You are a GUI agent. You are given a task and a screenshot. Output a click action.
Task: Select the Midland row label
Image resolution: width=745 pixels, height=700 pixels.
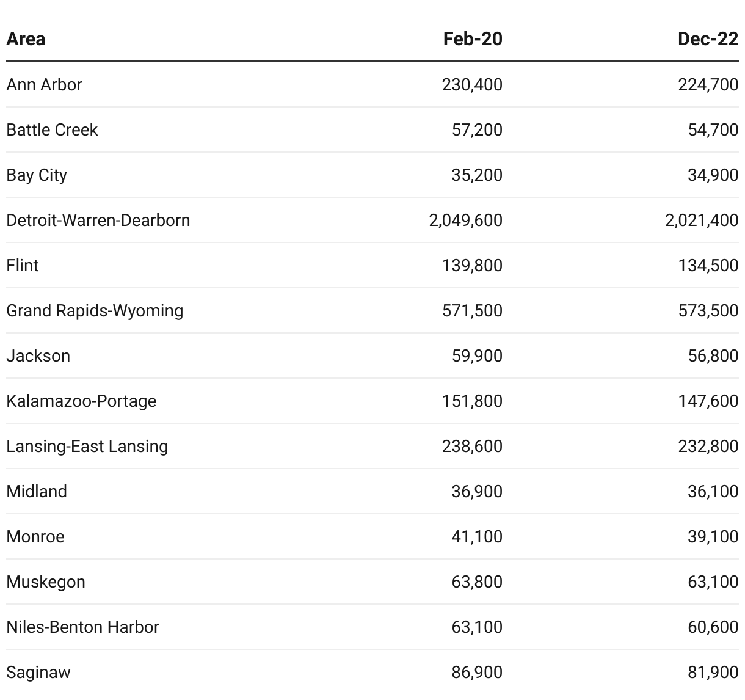pos(37,491)
